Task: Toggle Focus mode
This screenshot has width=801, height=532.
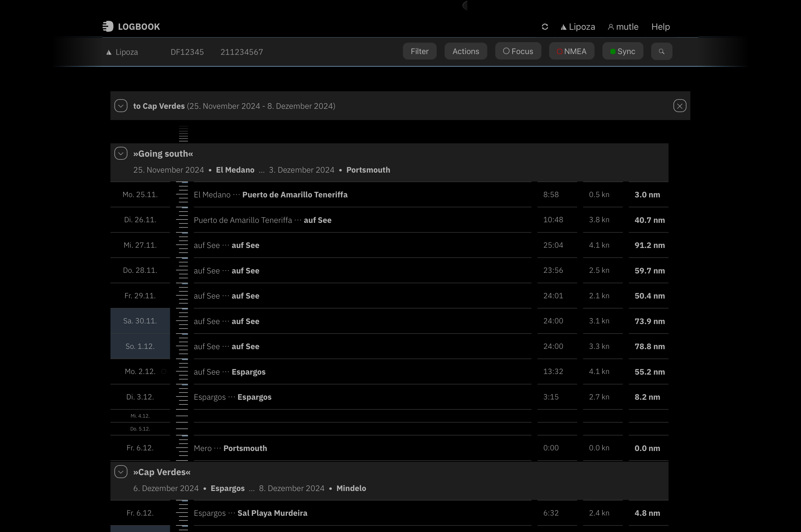Action: pyautogui.click(x=518, y=52)
